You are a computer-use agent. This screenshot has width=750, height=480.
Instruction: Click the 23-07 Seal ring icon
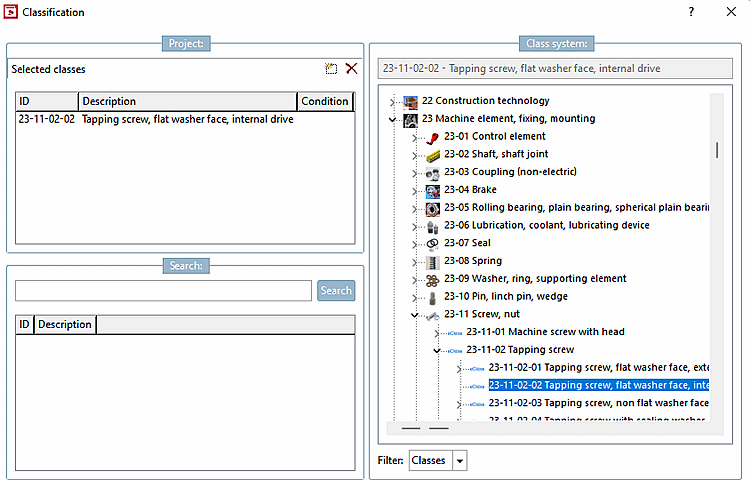click(432, 244)
